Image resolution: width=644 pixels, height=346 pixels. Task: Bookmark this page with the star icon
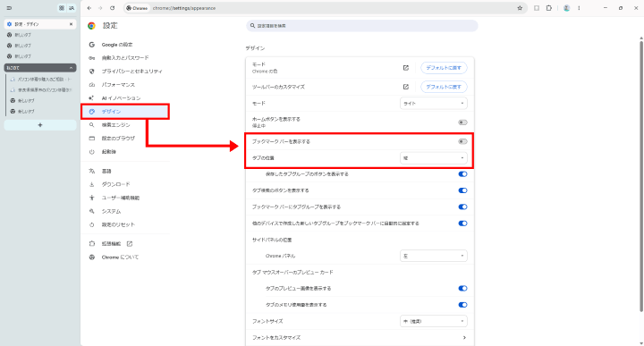tap(520, 8)
